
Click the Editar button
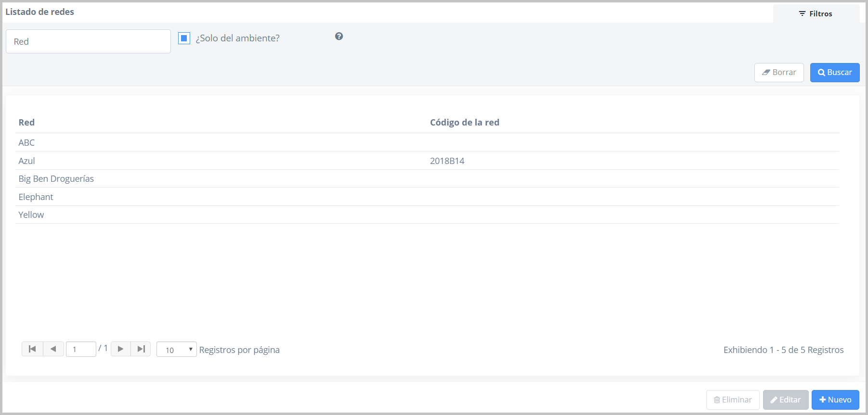(785, 400)
